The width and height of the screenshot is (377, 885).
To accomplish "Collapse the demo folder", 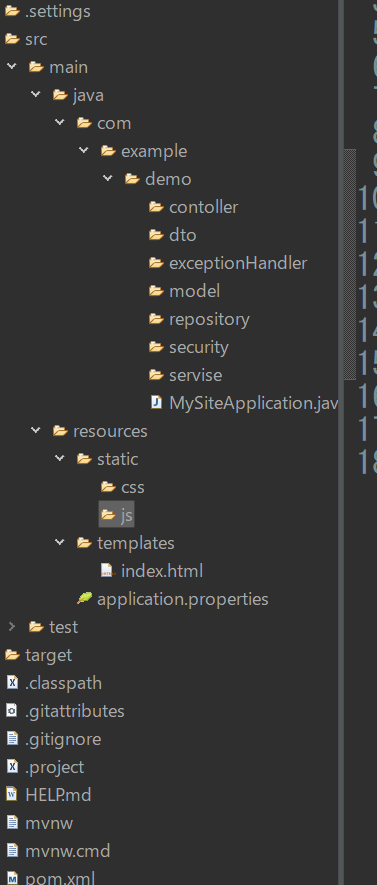I will [x=108, y=178].
